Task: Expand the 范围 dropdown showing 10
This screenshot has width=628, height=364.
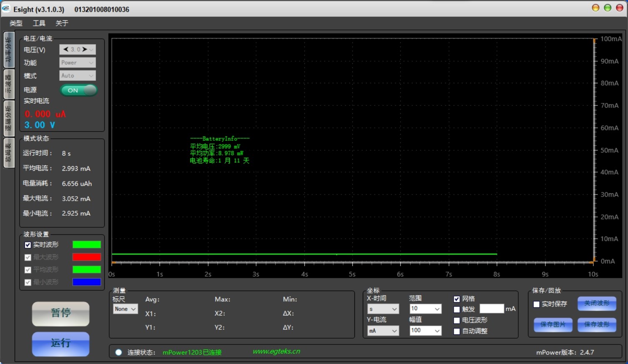Action: pyautogui.click(x=425, y=309)
